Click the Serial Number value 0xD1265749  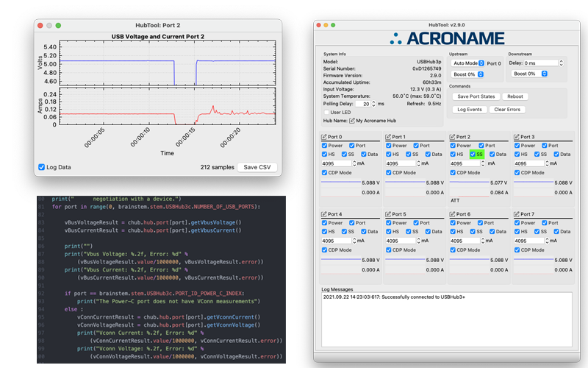(x=427, y=68)
